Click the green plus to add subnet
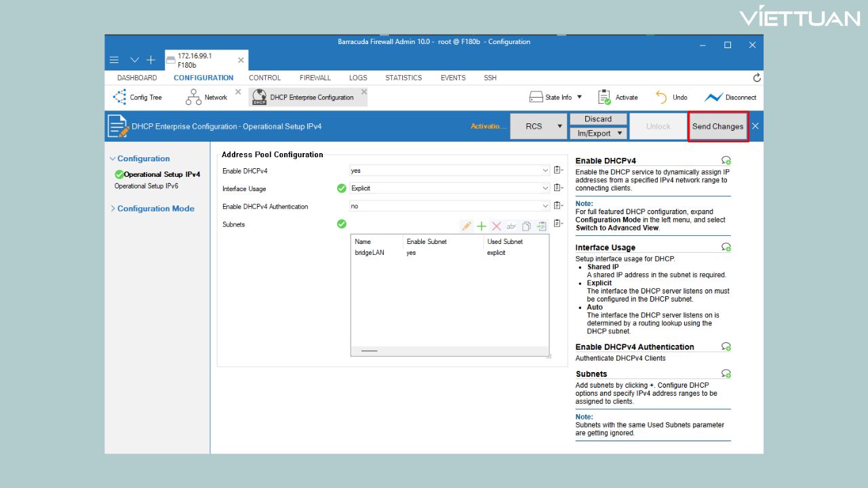This screenshot has width=868, height=488. (x=481, y=226)
